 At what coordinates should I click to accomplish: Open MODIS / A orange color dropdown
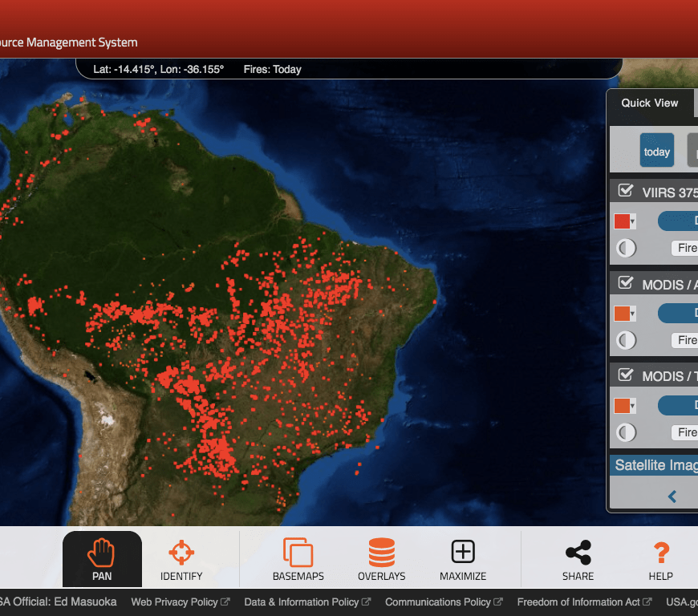click(x=625, y=314)
